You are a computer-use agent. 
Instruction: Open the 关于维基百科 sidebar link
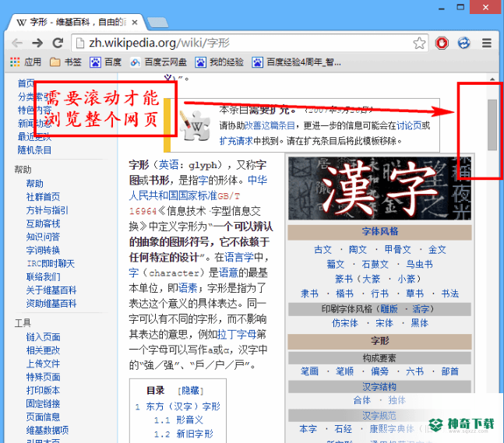51,290
